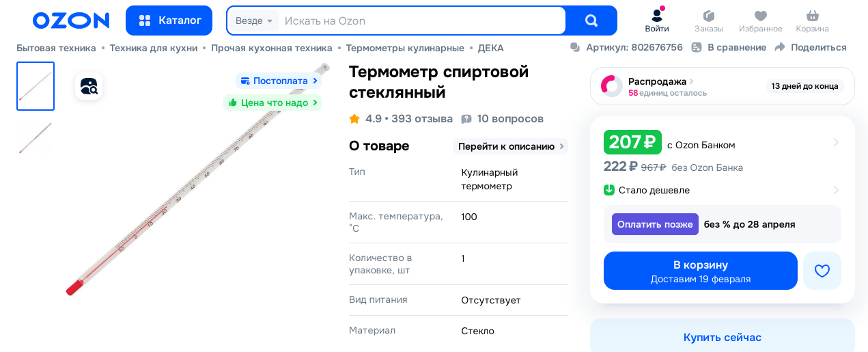
Task: Expand the Ozon Банк price details chevron
Action: click(x=836, y=142)
